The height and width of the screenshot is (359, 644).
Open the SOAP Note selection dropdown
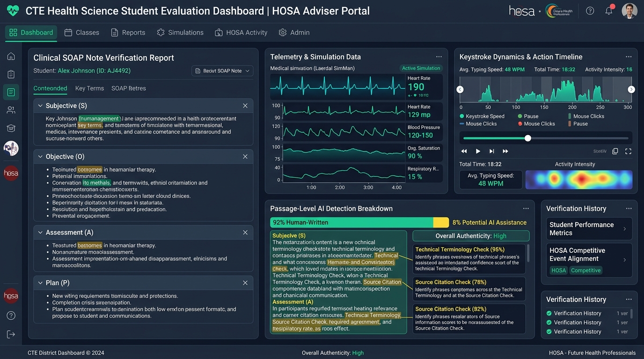[x=222, y=71]
